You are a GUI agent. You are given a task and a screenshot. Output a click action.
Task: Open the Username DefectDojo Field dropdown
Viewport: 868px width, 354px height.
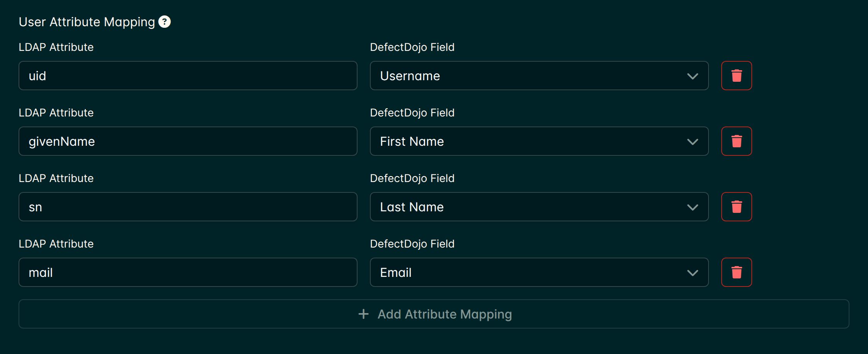point(539,76)
